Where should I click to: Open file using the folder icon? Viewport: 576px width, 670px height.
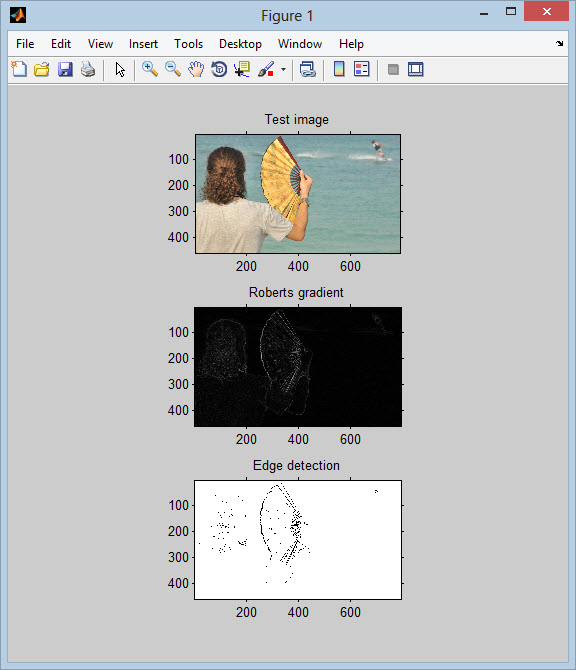pos(42,69)
